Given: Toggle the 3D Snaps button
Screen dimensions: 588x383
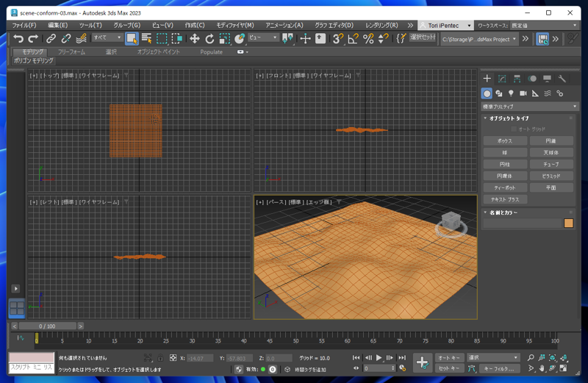Looking at the screenshot, I should 337,38.
